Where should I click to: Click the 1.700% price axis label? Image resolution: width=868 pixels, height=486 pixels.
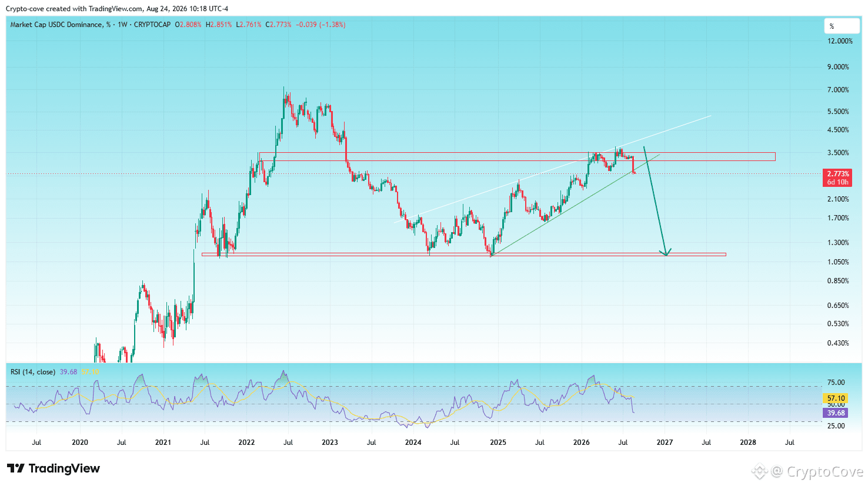[x=838, y=218]
